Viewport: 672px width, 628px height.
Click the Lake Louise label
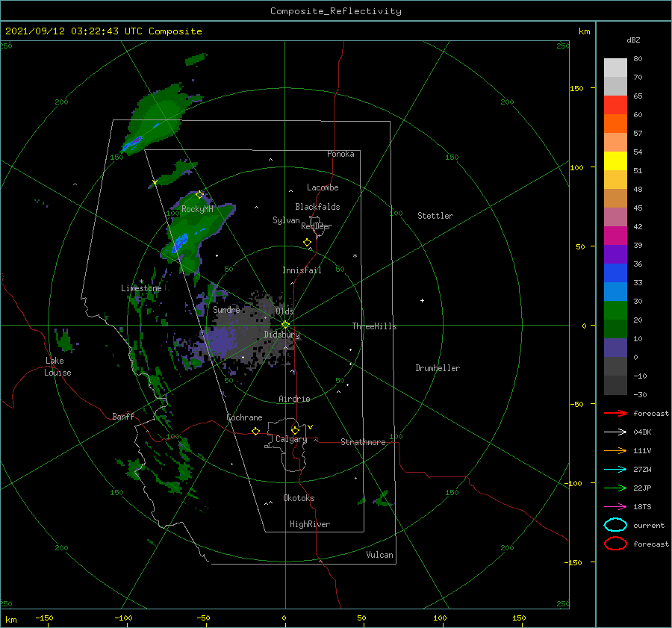[57, 367]
